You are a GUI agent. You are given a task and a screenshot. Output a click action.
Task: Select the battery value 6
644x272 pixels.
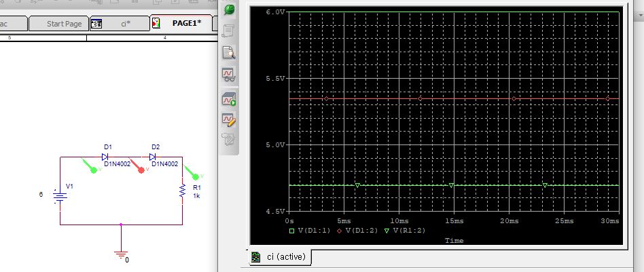(x=41, y=195)
